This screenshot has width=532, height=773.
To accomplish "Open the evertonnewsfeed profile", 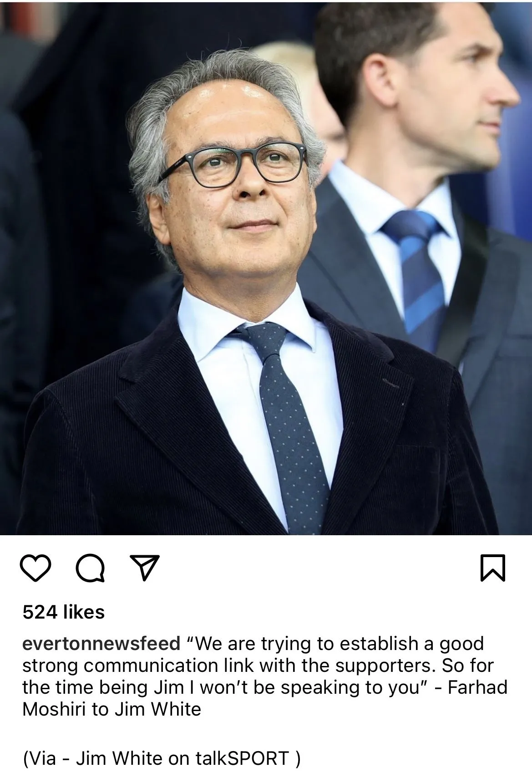I will tap(101, 644).
